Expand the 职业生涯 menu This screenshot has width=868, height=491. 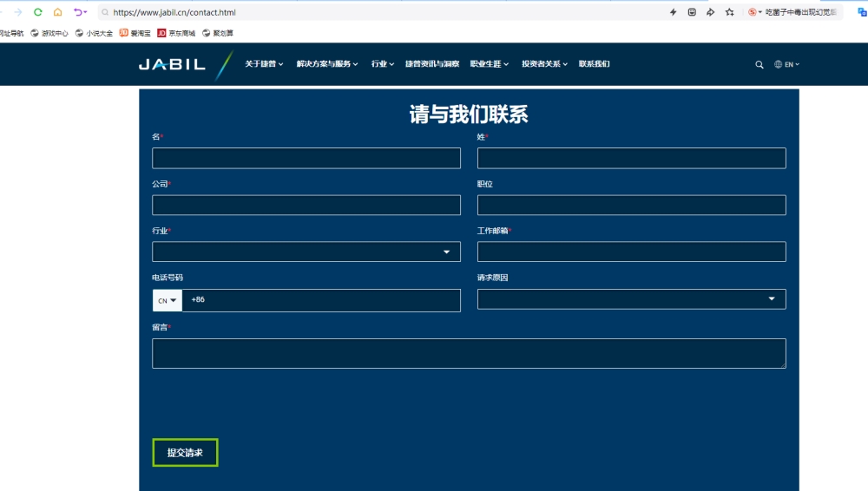pyautogui.click(x=490, y=64)
